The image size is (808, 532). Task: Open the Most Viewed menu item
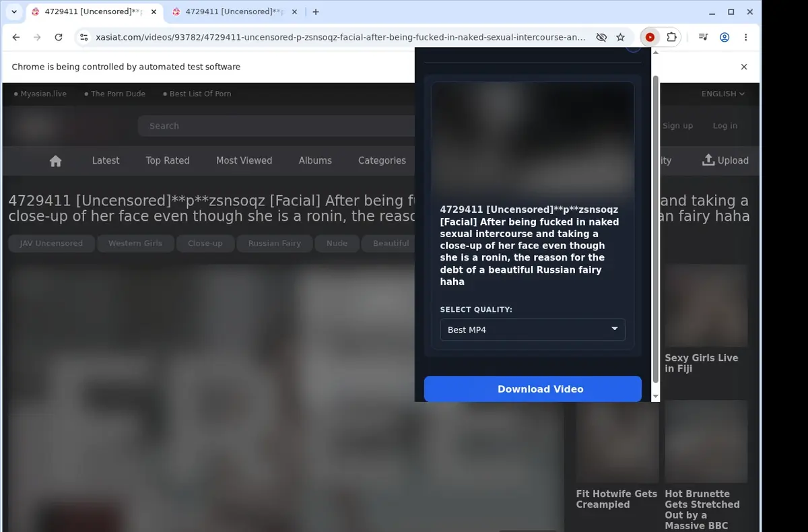click(244, 160)
